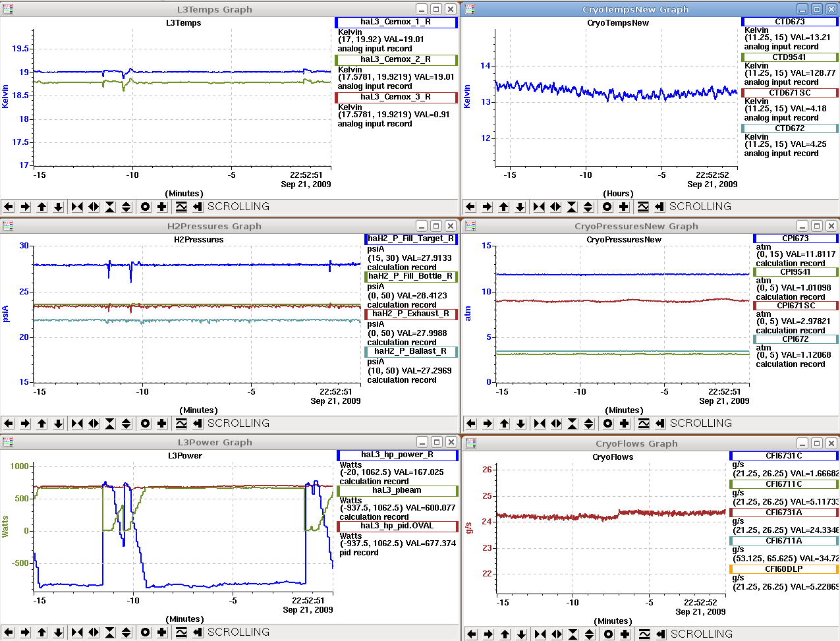Compress time axis in CryoTempsNew graph

click(539, 207)
